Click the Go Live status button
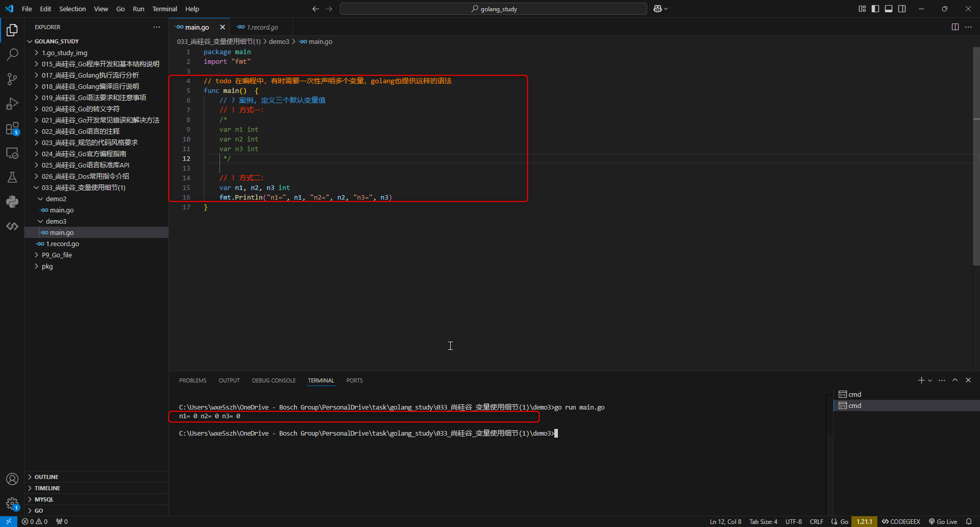This screenshot has width=980, height=527. coord(943,521)
